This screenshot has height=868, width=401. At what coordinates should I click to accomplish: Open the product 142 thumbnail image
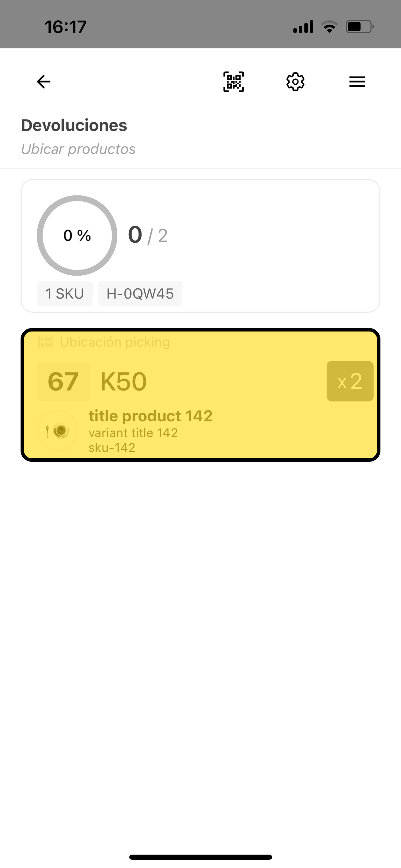pos(58,431)
